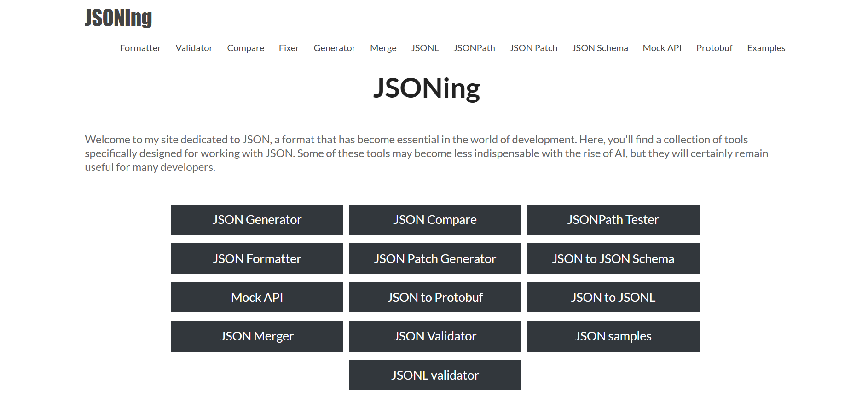
Task: Go to Protobuf nav link
Action: tap(714, 48)
